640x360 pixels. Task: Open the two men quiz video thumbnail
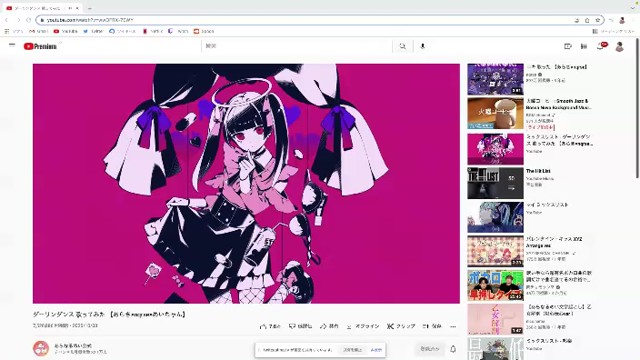point(495,285)
